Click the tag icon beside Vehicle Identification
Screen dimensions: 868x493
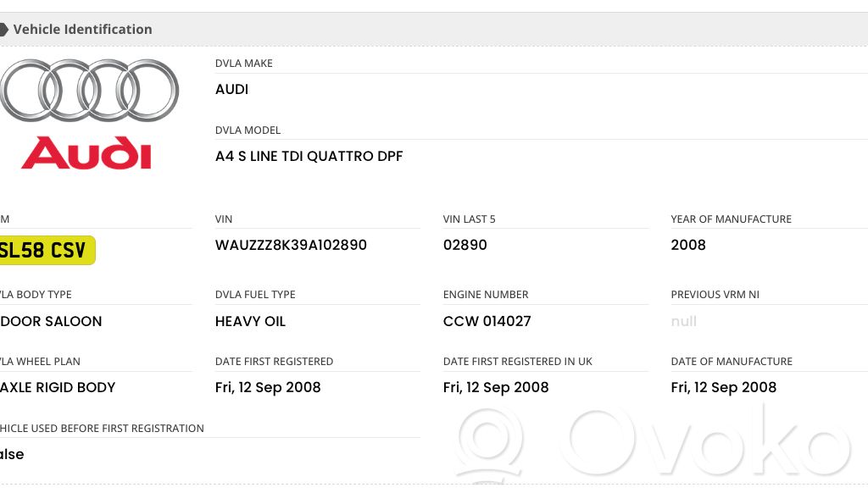(3, 30)
